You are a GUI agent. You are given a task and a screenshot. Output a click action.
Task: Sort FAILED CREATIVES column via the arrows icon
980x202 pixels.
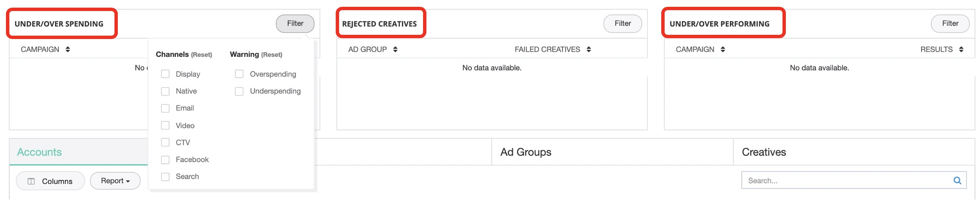point(589,50)
